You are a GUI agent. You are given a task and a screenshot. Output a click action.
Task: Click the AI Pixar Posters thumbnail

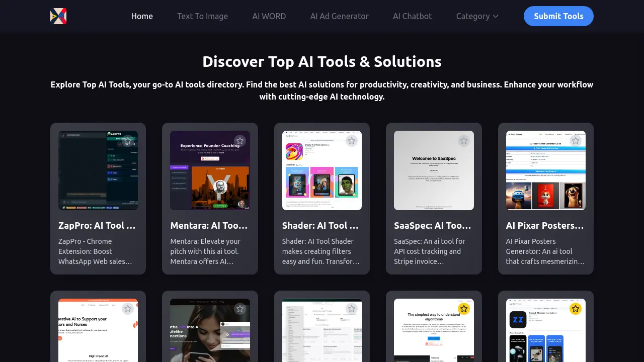coord(546,170)
